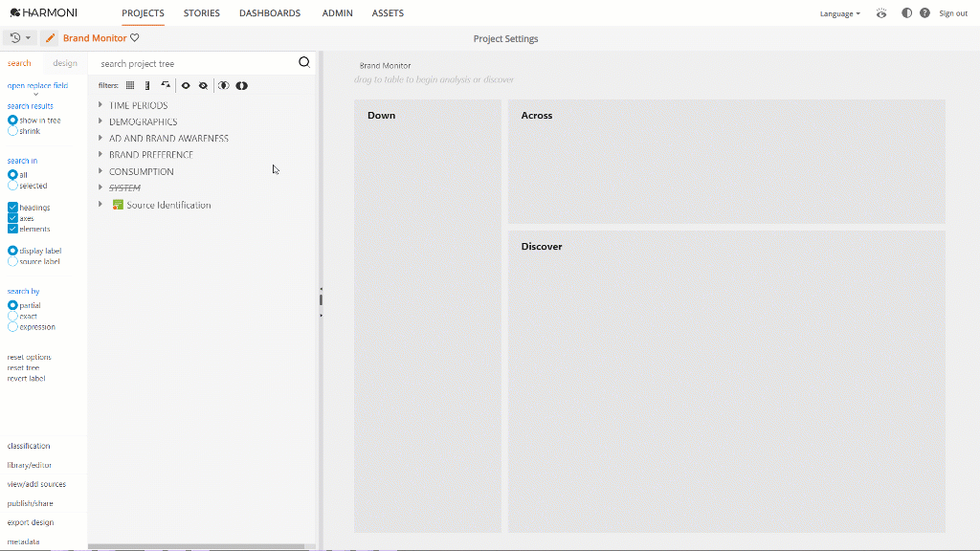Uncheck the axes checkbox

pyautogui.click(x=12, y=218)
